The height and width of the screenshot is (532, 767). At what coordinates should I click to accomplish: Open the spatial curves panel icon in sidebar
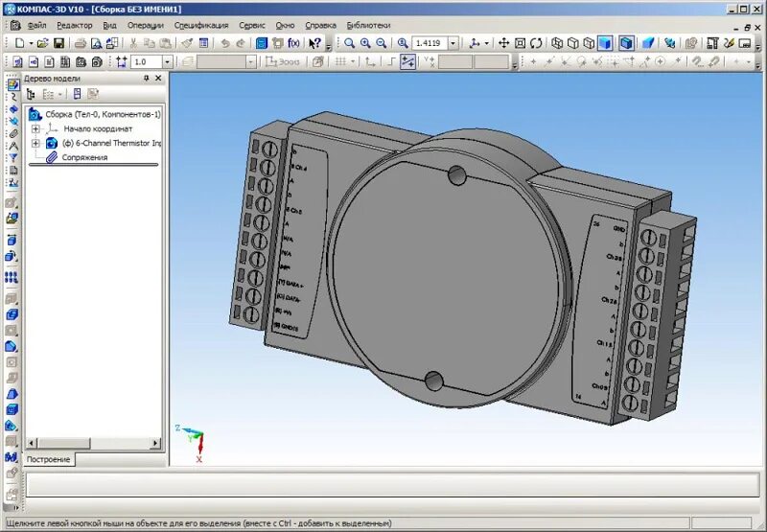[x=12, y=98]
